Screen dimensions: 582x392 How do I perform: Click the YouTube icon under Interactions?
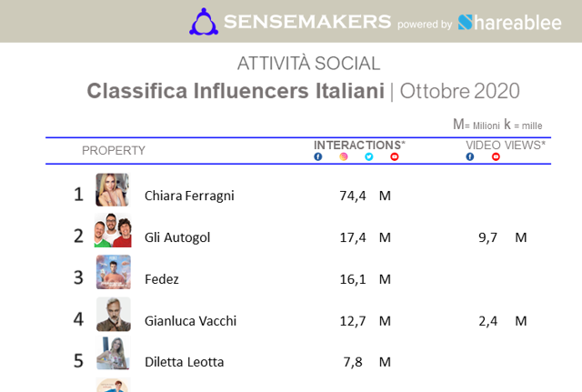click(x=395, y=156)
